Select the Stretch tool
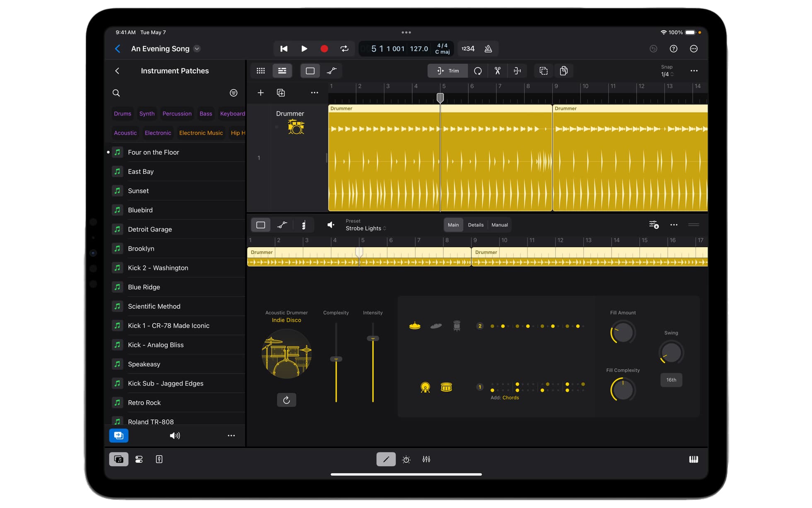Screen dimensions: 812x508 [x=517, y=71]
